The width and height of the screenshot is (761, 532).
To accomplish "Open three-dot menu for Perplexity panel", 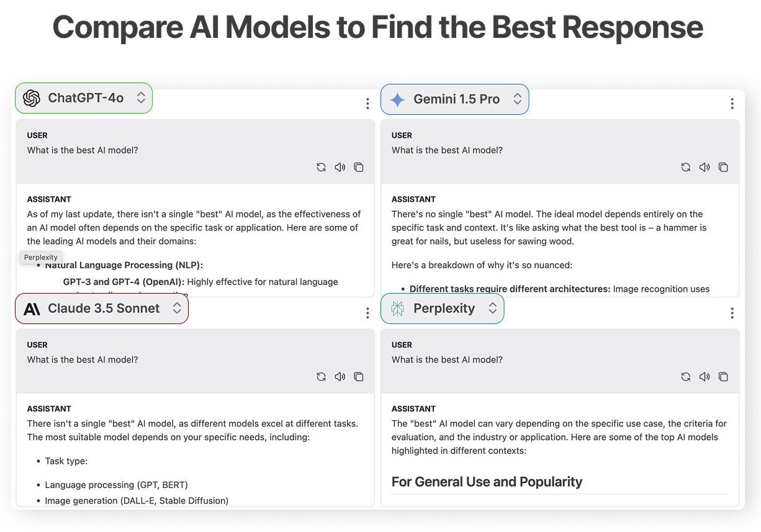I will click(x=732, y=313).
